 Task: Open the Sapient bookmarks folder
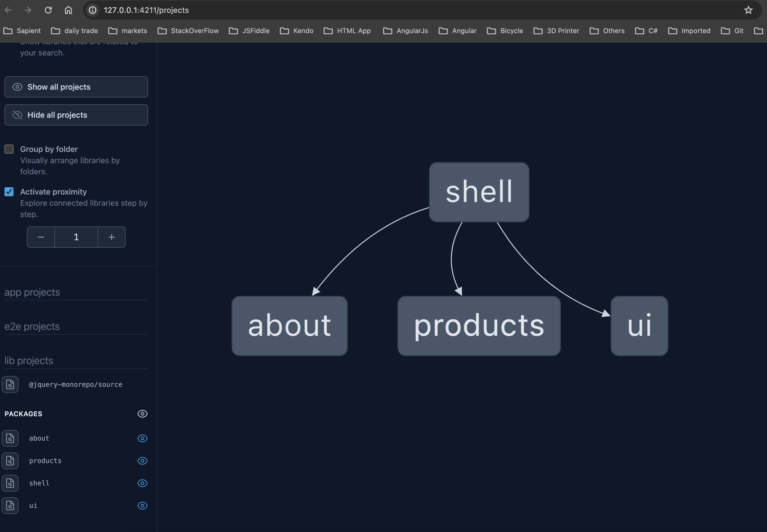tap(22, 31)
